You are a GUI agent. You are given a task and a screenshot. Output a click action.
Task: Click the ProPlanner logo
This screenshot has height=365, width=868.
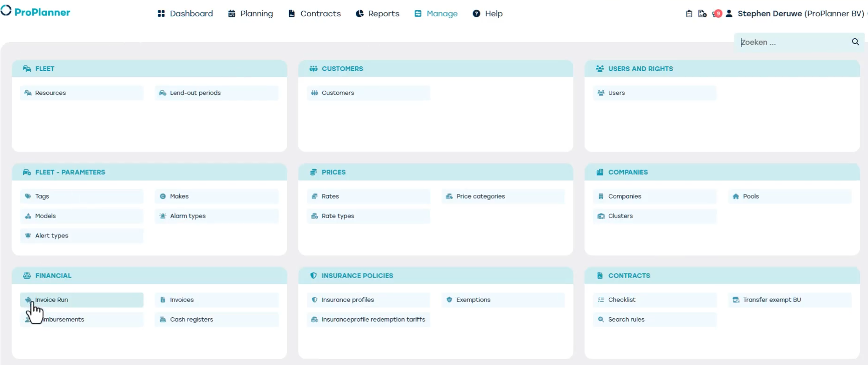35,12
